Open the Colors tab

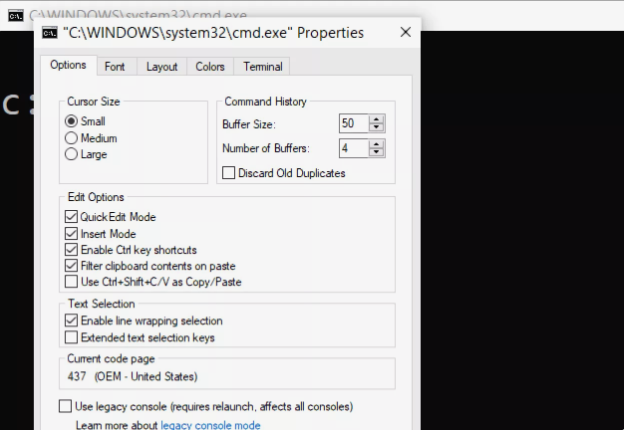210,66
